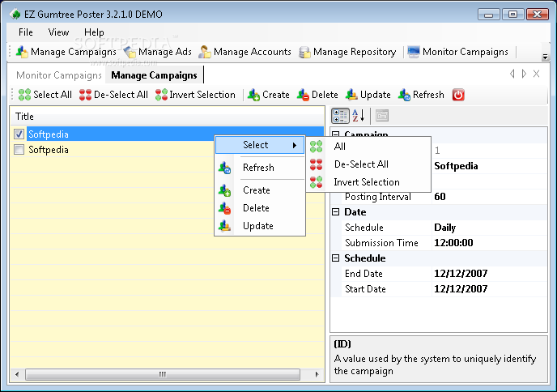Collapse the Schedule property category
Screen dimensions: 557x392
point(336,258)
